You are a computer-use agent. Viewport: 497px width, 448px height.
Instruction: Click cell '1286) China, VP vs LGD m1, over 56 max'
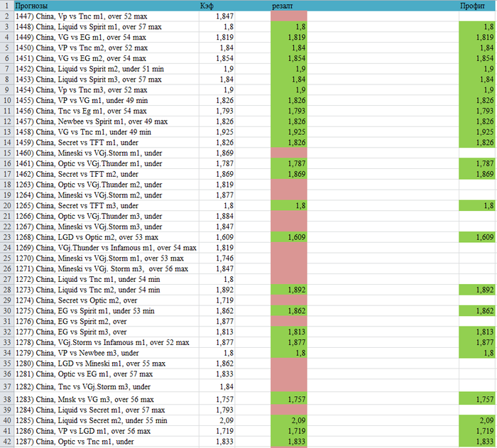tap(106, 430)
